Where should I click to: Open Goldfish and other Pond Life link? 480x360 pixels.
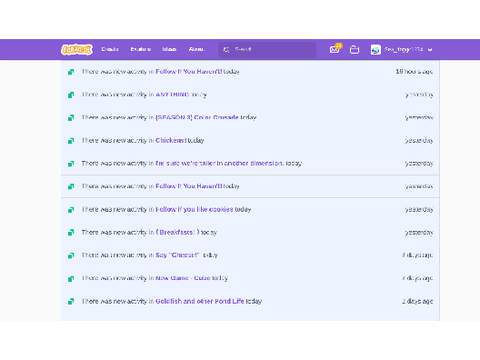coord(200,301)
